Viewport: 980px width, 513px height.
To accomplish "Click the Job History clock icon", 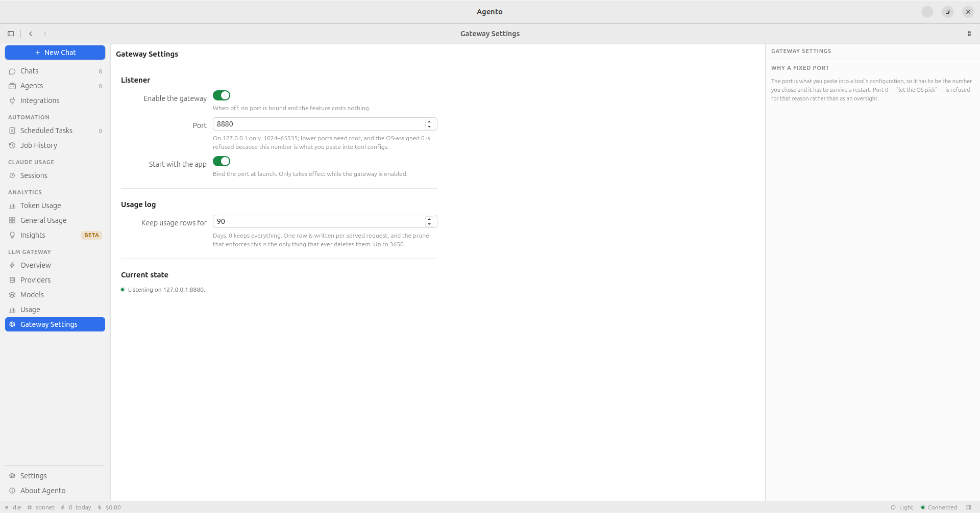I will pos(12,146).
